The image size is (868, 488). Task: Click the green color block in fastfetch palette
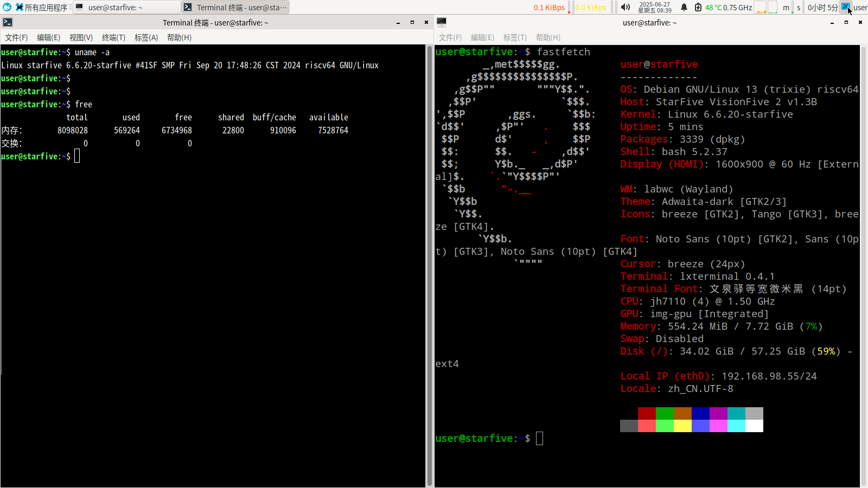pyautogui.click(x=665, y=413)
